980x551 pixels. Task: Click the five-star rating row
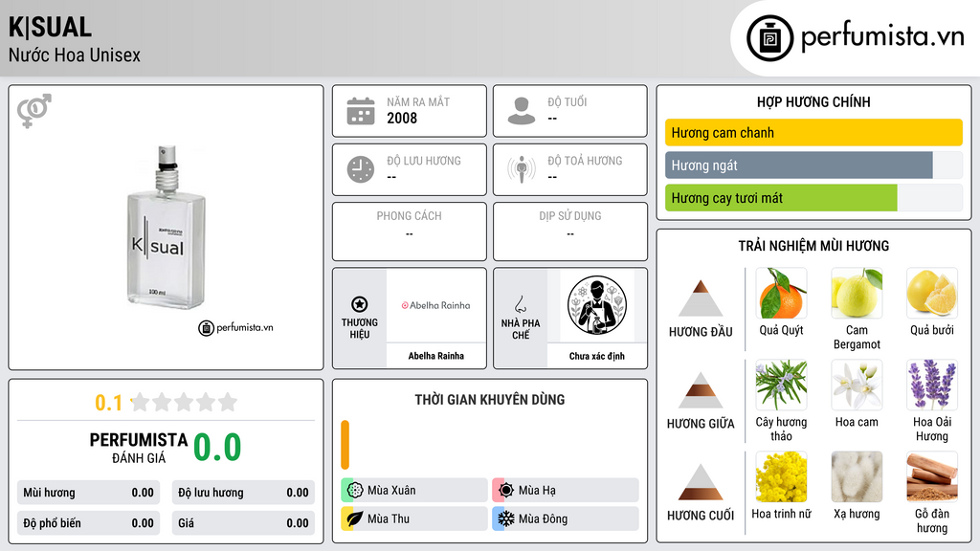(x=185, y=402)
